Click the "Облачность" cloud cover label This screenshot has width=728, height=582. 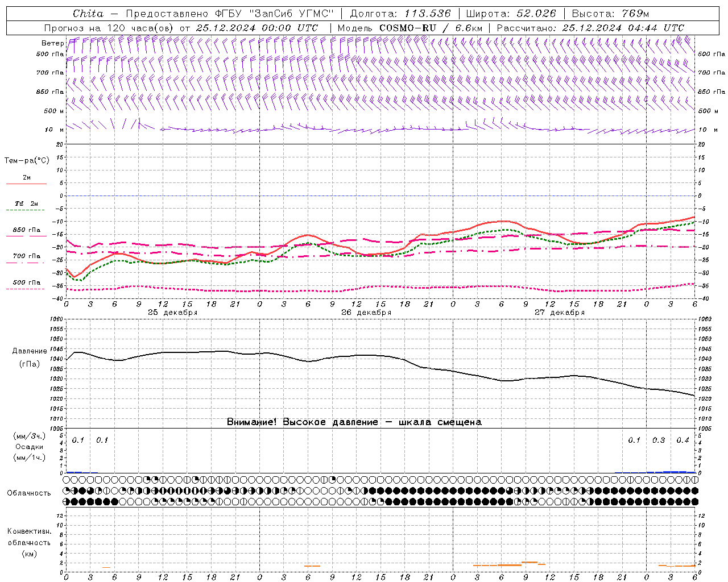(29, 493)
